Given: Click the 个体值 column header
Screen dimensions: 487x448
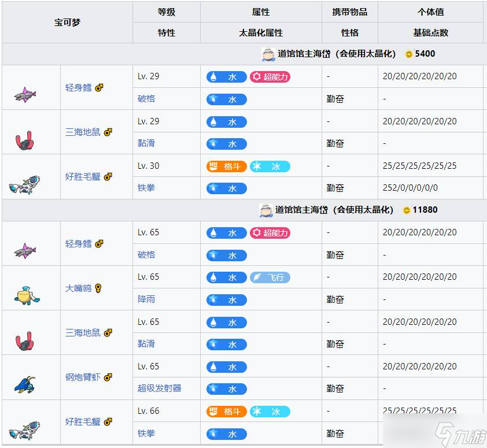Looking at the screenshot, I should [430, 12].
